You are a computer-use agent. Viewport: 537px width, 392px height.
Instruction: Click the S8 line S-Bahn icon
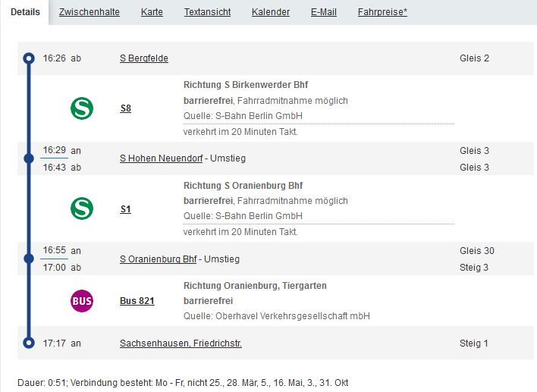[x=82, y=108]
